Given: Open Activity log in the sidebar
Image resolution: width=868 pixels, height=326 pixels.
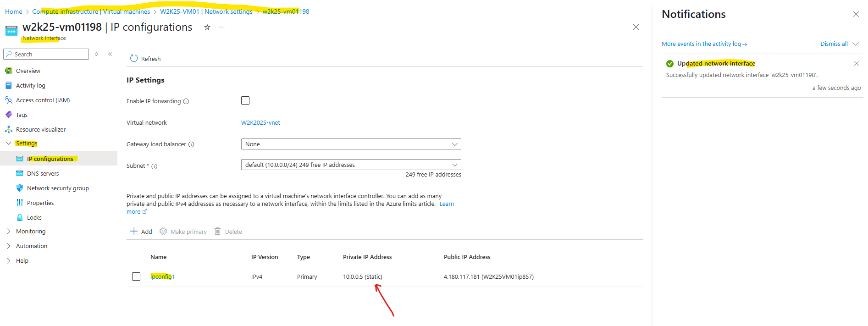Looking at the screenshot, I should (x=31, y=86).
